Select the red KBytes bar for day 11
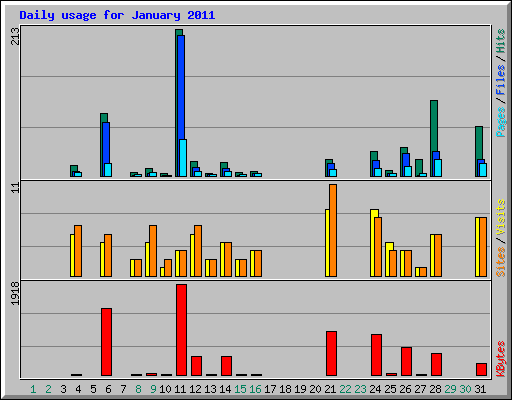Image resolution: width=512 pixels, height=400 pixels. (x=181, y=330)
